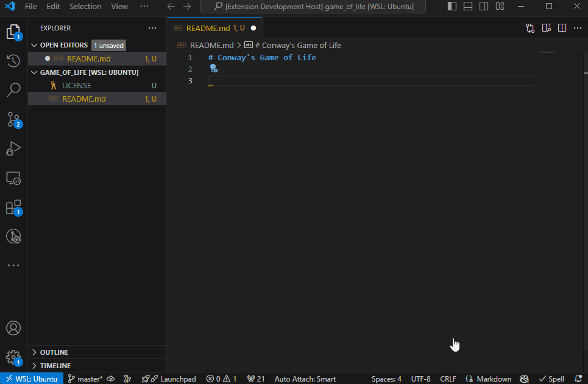The height and width of the screenshot is (384, 588).
Task: Toggle Primary Side Bar visibility
Action: click(x=452, y=6)
